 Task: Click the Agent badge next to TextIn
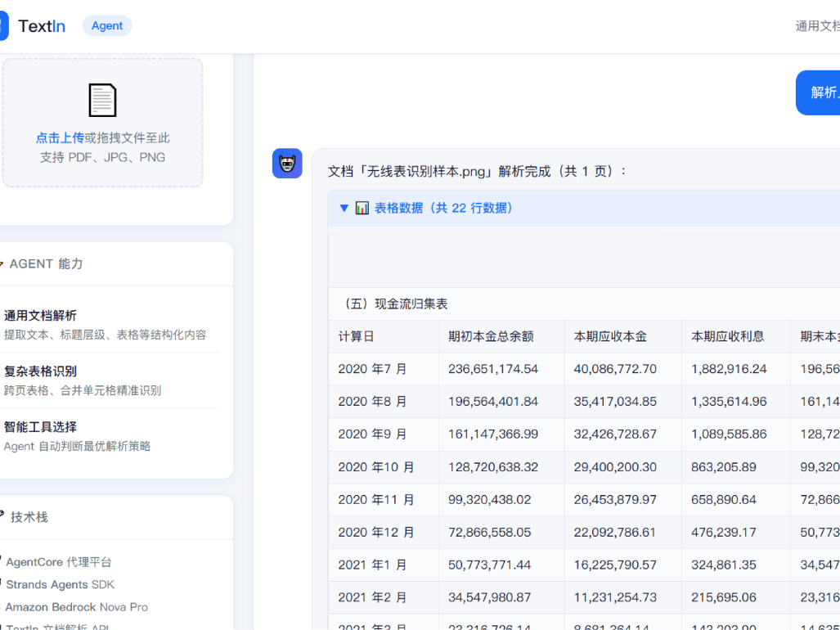(107, 26)
